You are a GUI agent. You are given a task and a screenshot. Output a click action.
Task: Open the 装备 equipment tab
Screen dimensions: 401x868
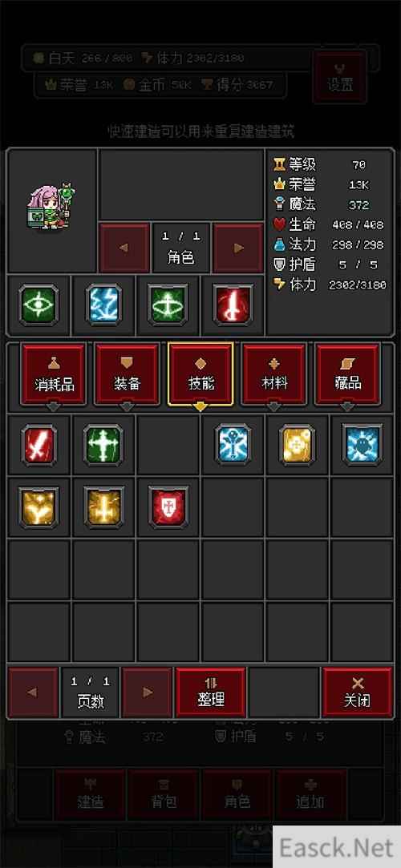pyautogui.click(x=127, y=374)
